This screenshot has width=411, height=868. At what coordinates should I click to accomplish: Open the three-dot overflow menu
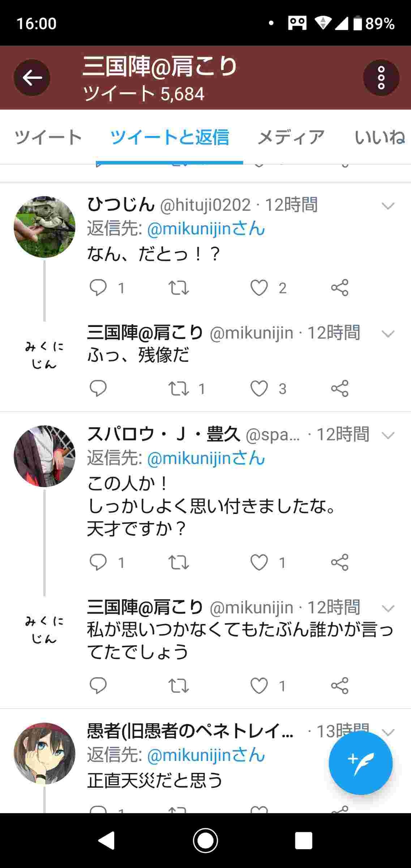click(x=381, y=78)
